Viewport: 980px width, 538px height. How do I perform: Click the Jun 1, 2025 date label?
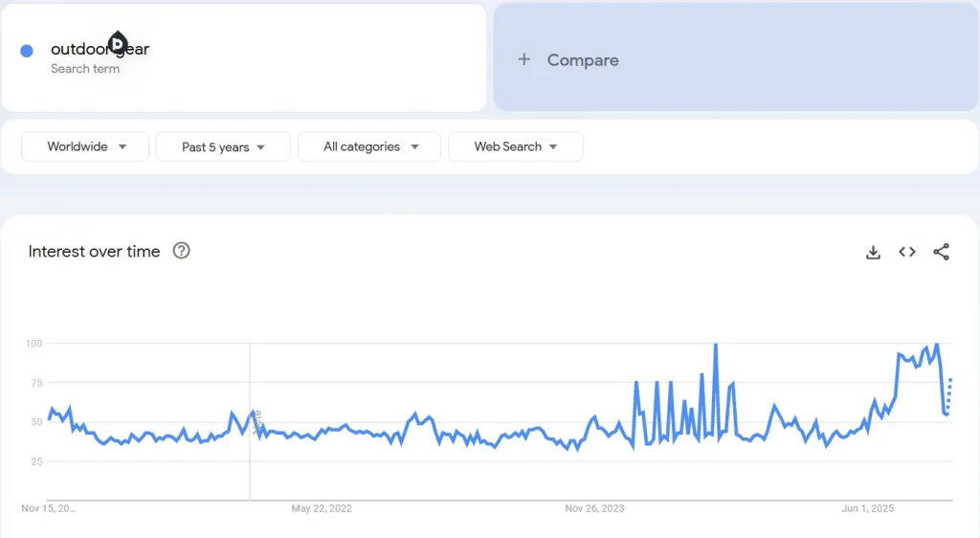click(x=867, y=508)
